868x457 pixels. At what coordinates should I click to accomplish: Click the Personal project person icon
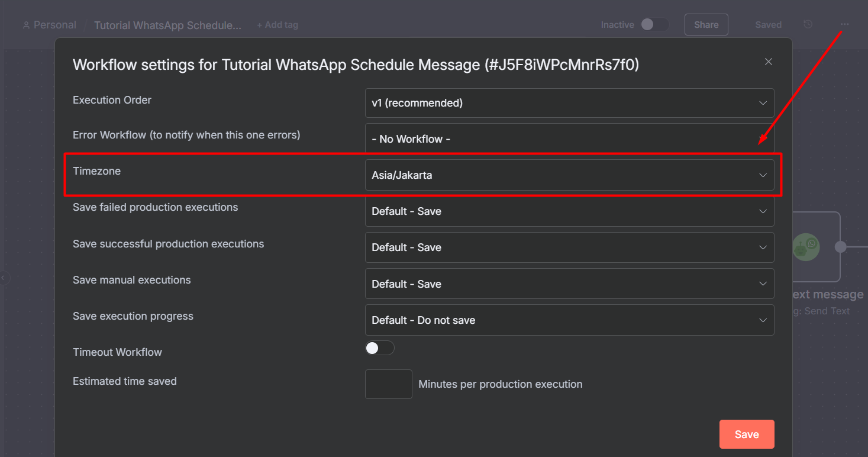coord(26,25)
